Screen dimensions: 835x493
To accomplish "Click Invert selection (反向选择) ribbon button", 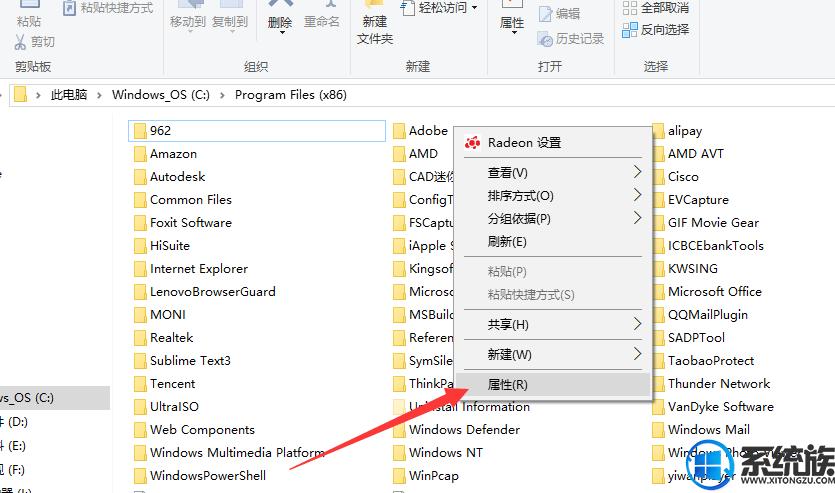I will click(x=656, y=30).
